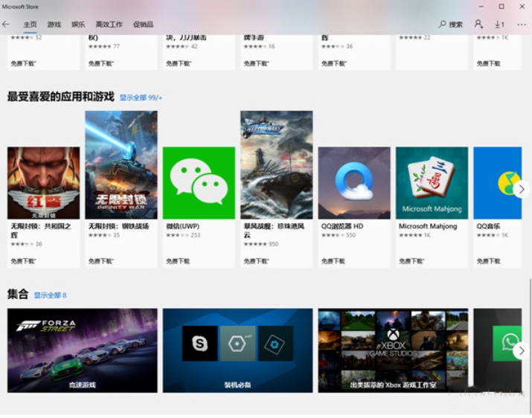Open the Warship Wars battleship poster
This screenshot has width=532, height=418.
(277, 164)
